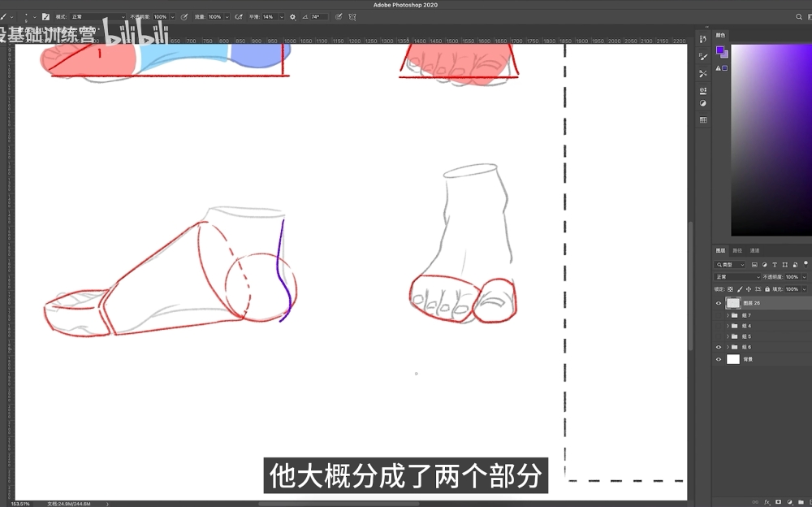Expand the 组 5 group chevron
812x507 pixels.
728,336
